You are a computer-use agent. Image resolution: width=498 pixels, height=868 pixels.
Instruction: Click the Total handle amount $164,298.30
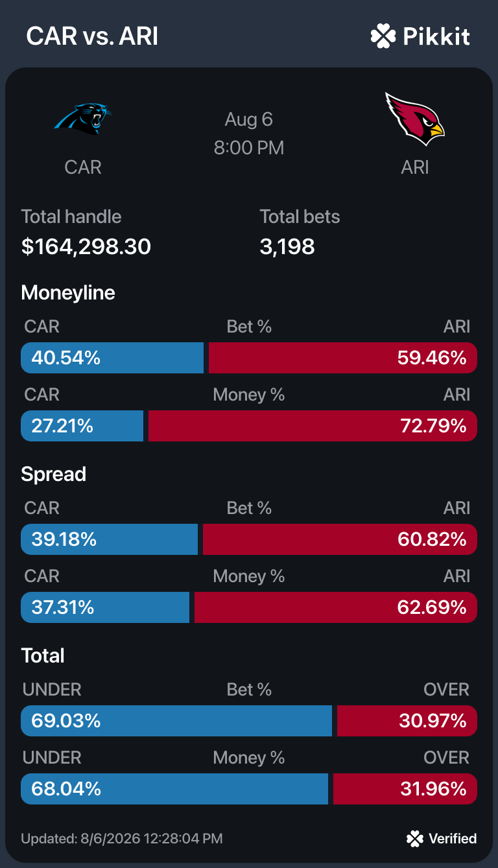[86, 246]
